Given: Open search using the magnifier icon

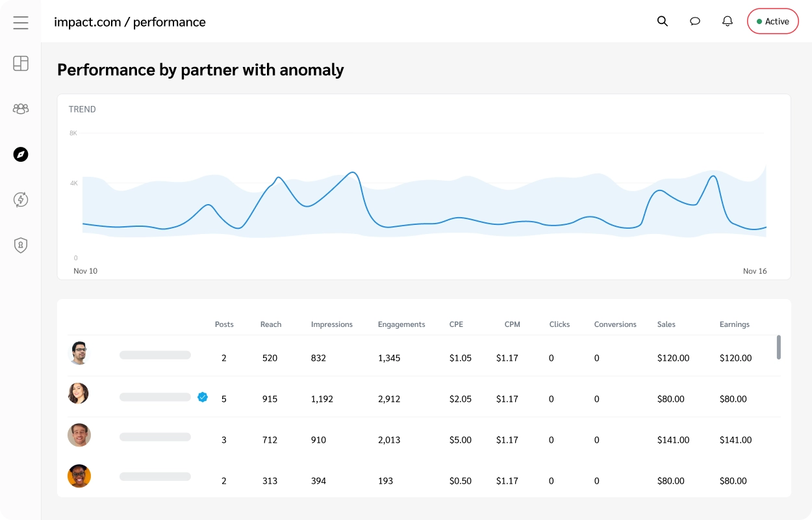Looking at the screenshot, I should [662, 21].
